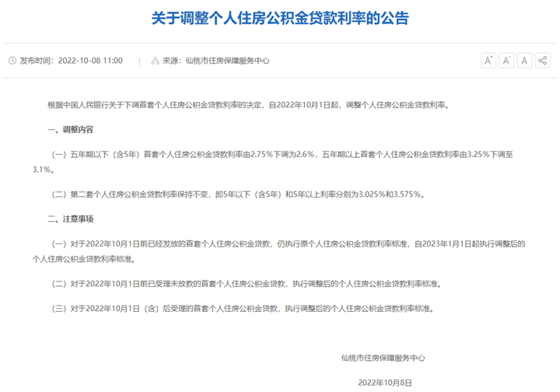Click the closing date 2022年10月8日

click(383, 383)
